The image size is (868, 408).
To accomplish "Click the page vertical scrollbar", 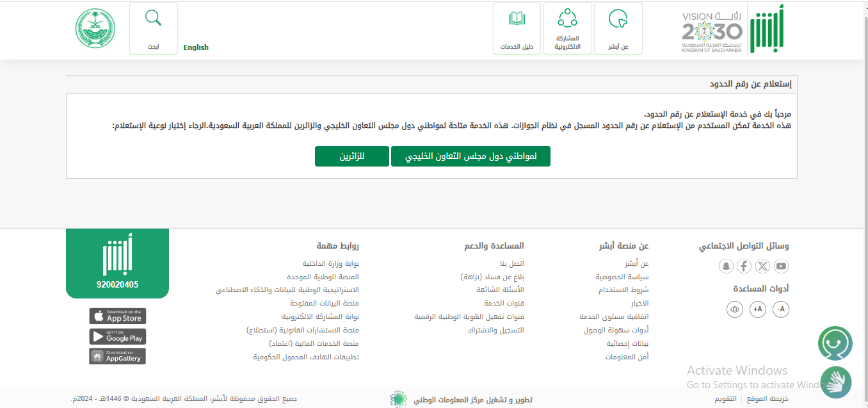I will 865,204.
